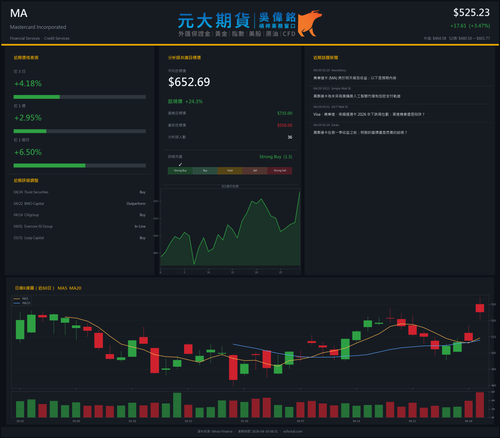Open the second news headline from Simply Wall St
The image size is (500, 438).
click(x=357, y=96)
